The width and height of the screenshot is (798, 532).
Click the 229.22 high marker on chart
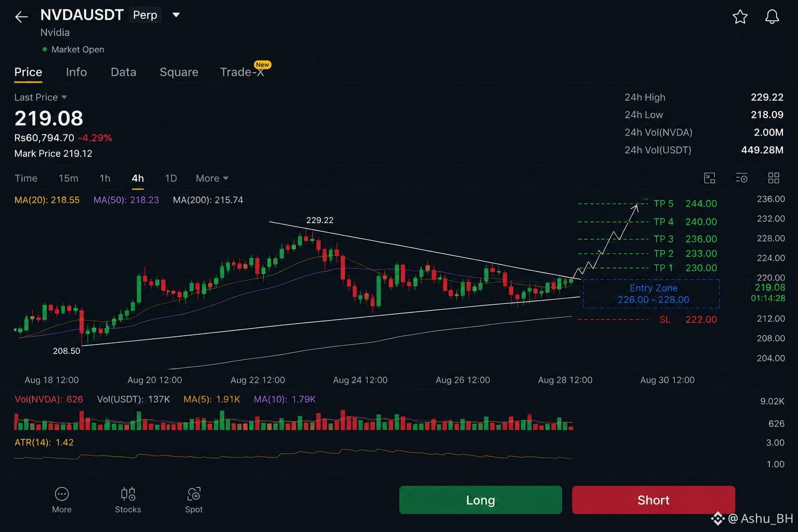tap(320, 220)
